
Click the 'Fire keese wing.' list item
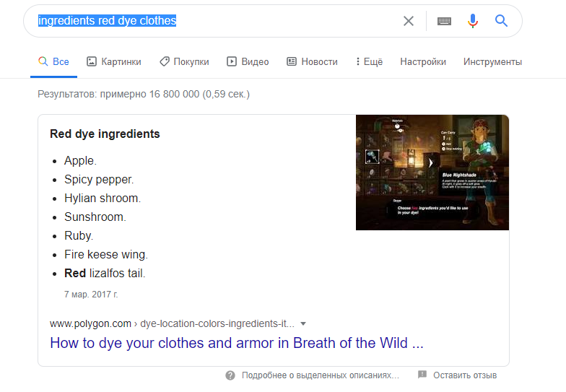coord(106,254)
